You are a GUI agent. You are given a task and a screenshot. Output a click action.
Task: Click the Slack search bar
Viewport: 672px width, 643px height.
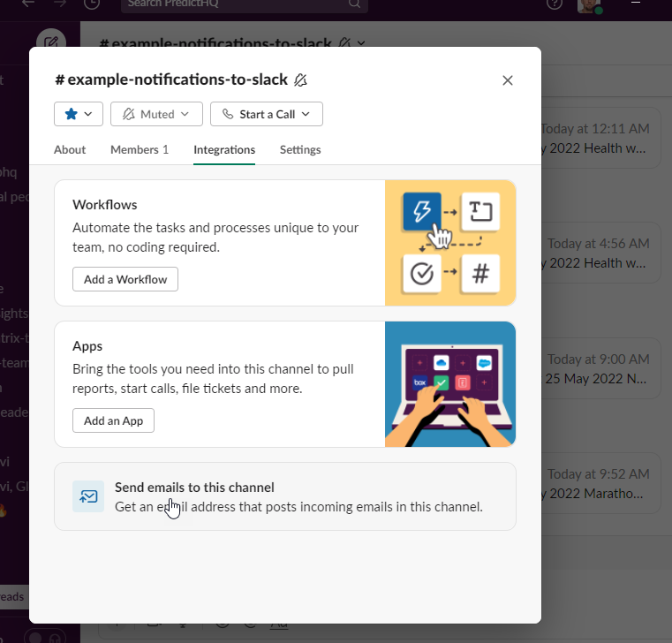coord(245,4)
